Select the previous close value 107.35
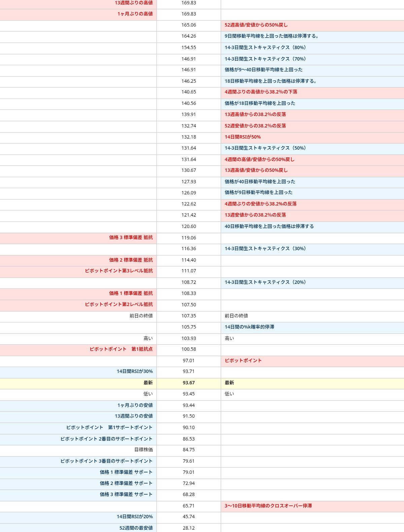This screenshot has height=532, width=404. coord(189,316)
